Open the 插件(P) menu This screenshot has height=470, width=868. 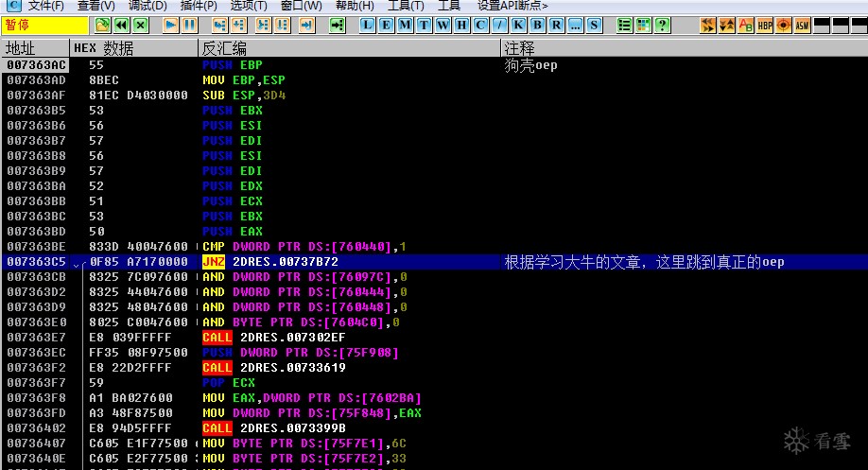pos(199,6)
